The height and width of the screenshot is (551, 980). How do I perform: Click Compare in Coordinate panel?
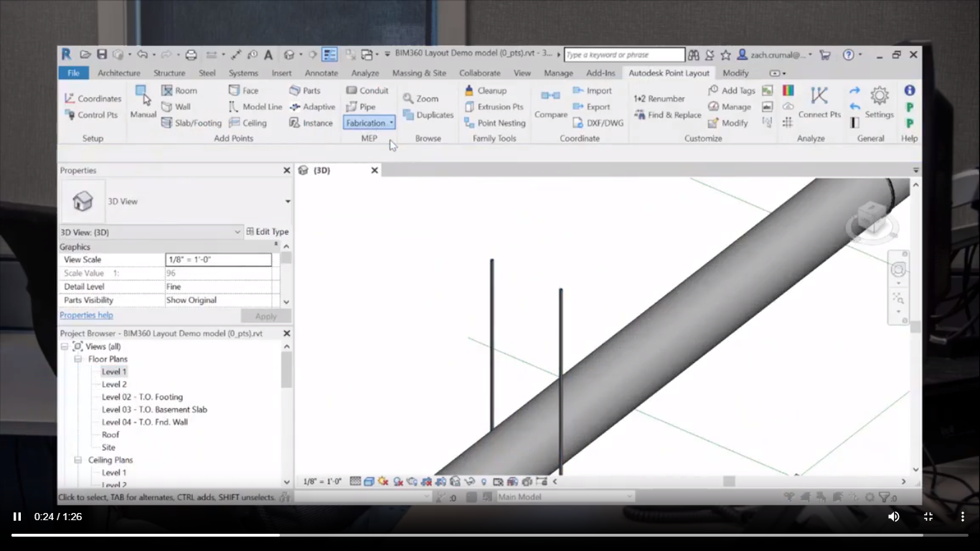coord(551,103)
